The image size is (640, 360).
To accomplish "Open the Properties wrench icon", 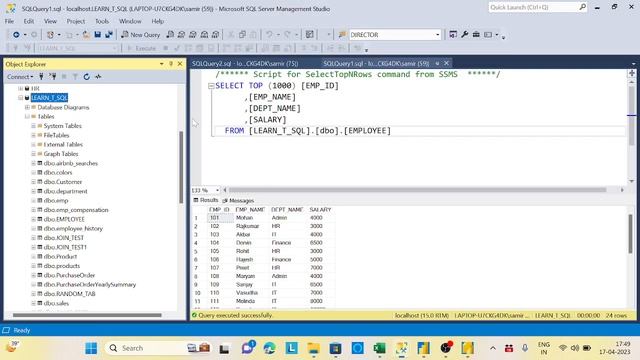I will point(464,35).
